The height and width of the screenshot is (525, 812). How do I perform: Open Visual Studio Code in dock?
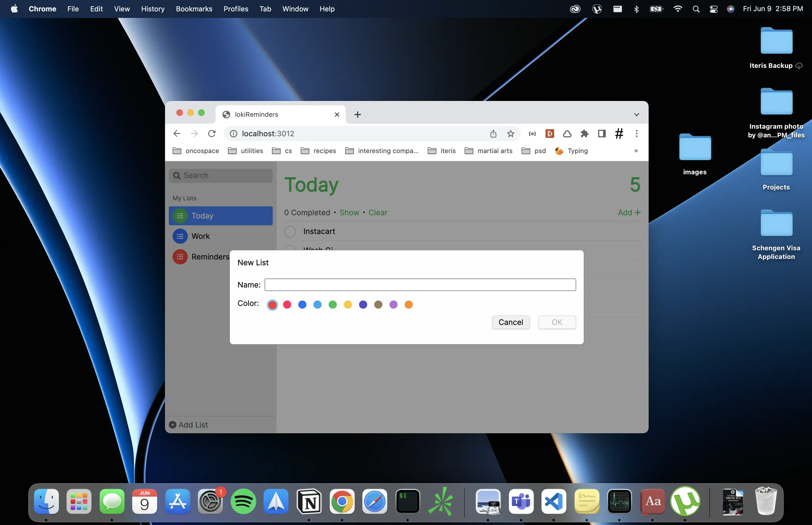(x=553, y=501)
